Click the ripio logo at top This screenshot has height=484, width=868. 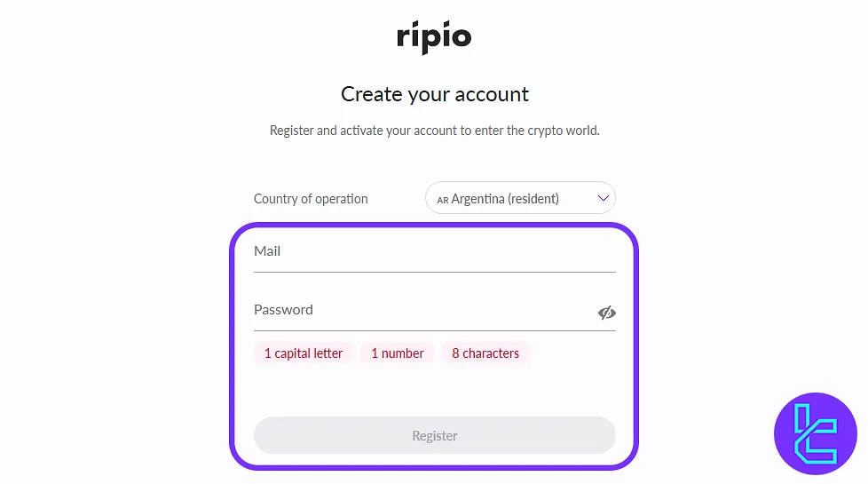434,37
